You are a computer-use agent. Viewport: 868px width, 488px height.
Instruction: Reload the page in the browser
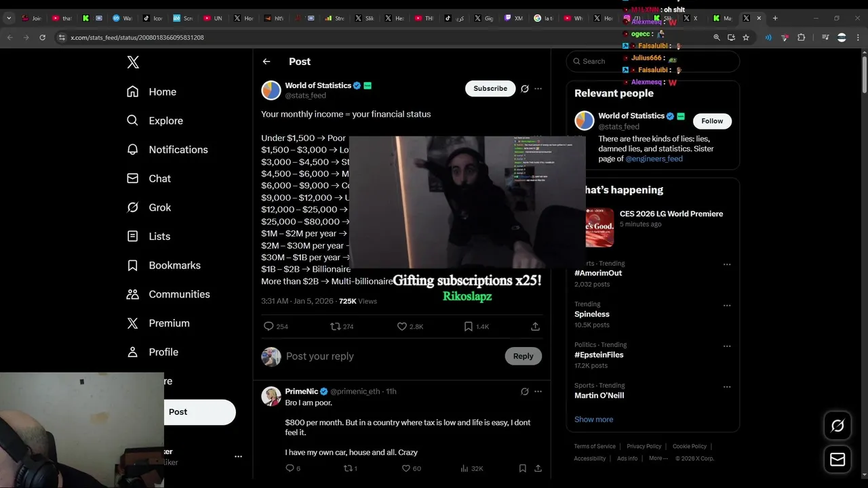tap(42, 38)
